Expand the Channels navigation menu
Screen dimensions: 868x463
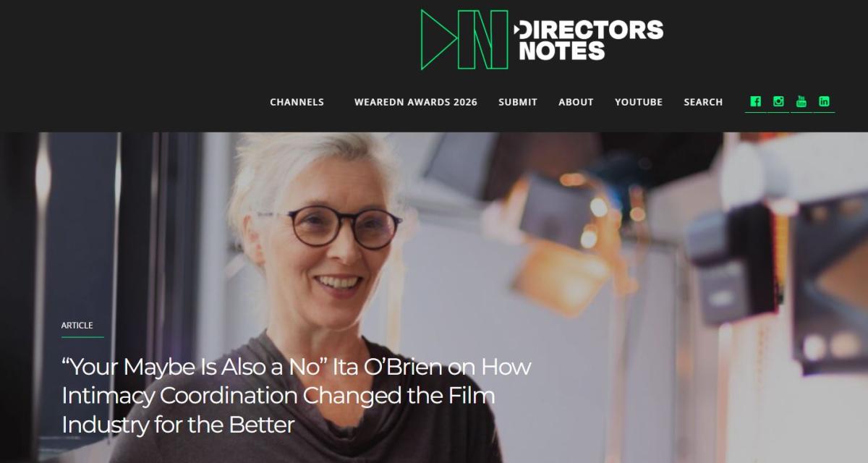point(297,102)
